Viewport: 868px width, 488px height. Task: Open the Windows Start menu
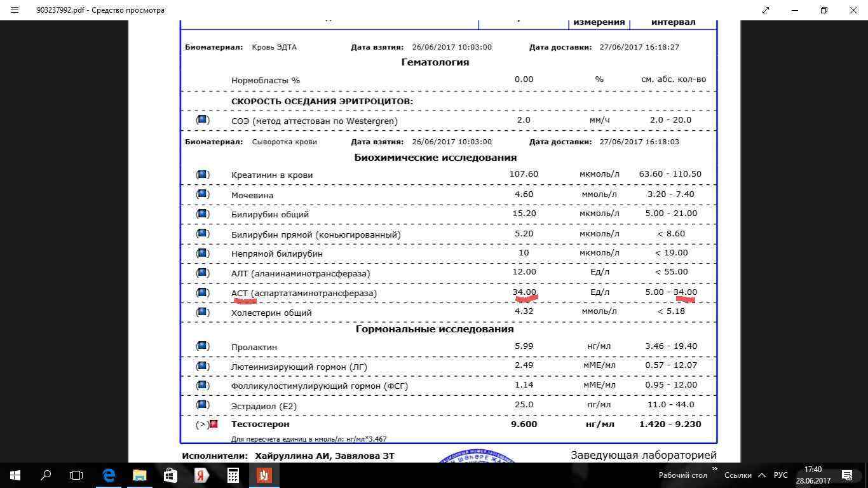point(15,475)
